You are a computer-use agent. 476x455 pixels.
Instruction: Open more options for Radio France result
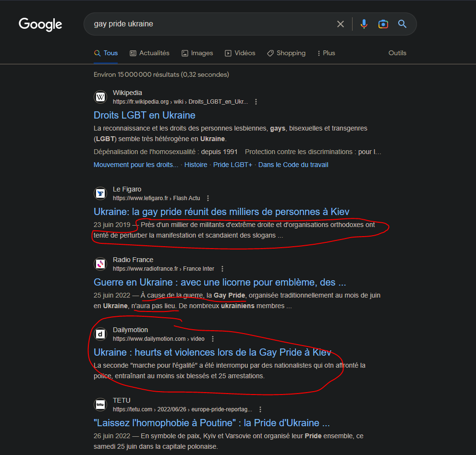(x=222, y=269)
